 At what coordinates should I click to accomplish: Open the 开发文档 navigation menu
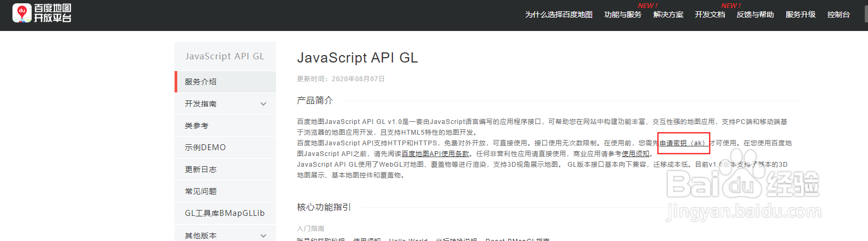point(710,15)
